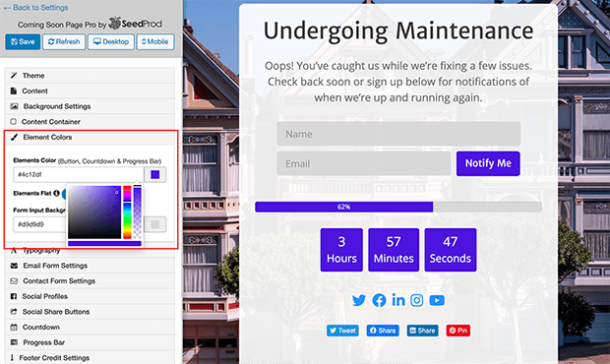Screen dimensions: 610x364
Task: Click the Footer Credit Settings arrow icon
Action: (x=12, y=357)
